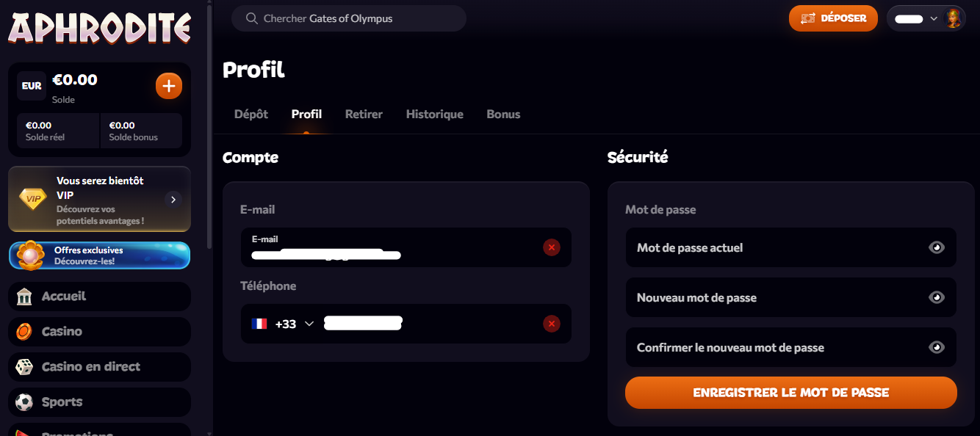Open the +33 country code dropdown
Screen dimensions: 980x436
309,324
